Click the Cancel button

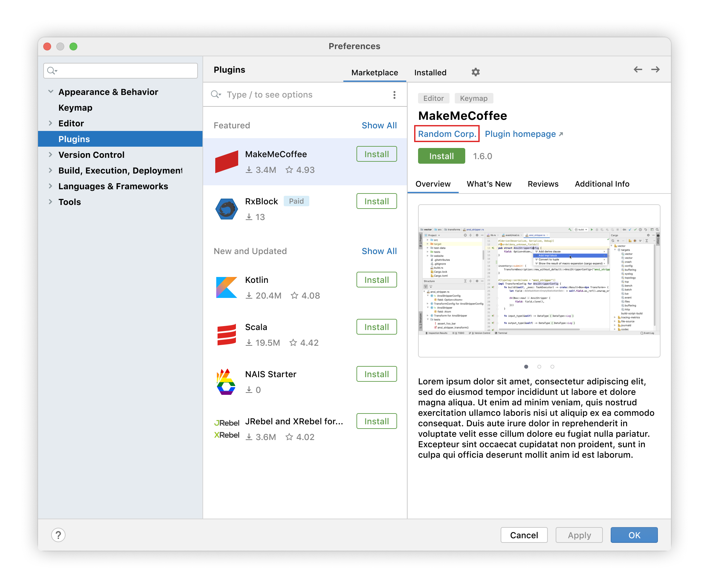pos(524,535)
